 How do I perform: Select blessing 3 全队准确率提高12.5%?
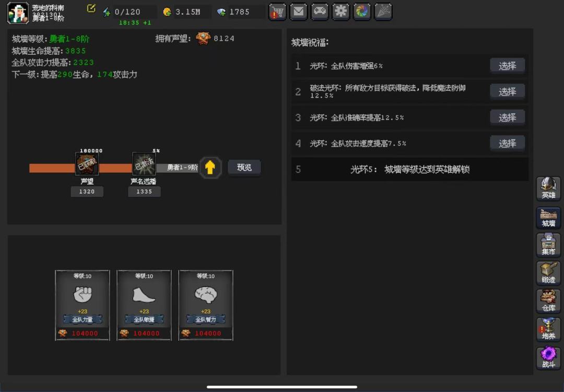point(507,117)
